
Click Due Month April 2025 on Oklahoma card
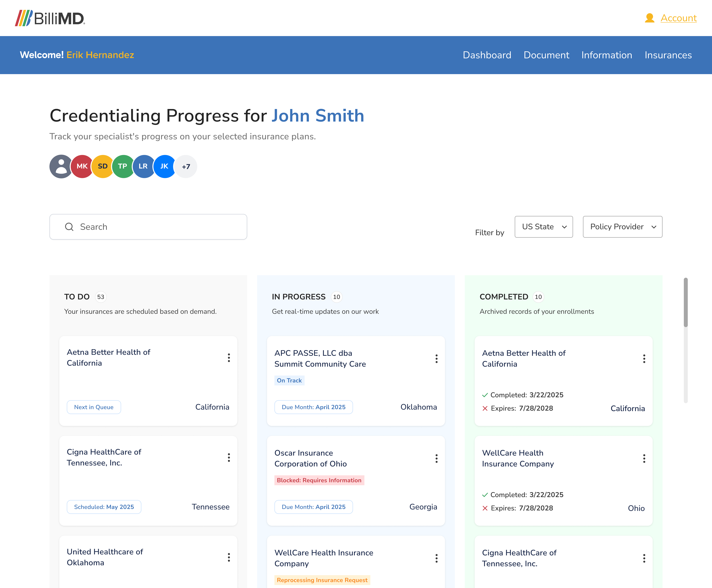coord(313,407)
